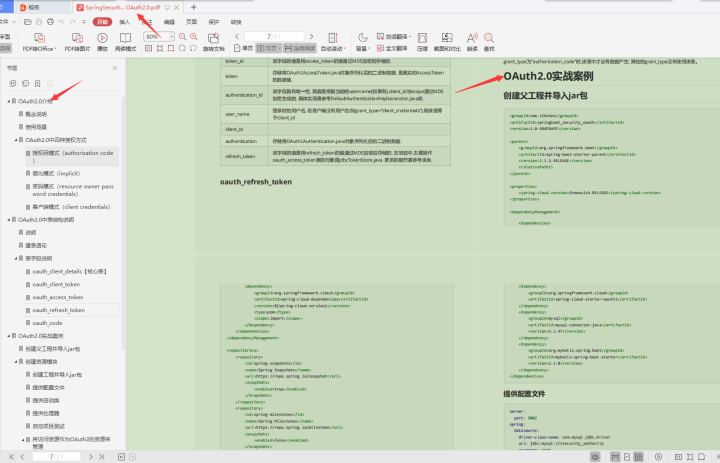Screen dimensions: 720x463
Task: Toggle continuous reading mode
Action: (300, 48)
